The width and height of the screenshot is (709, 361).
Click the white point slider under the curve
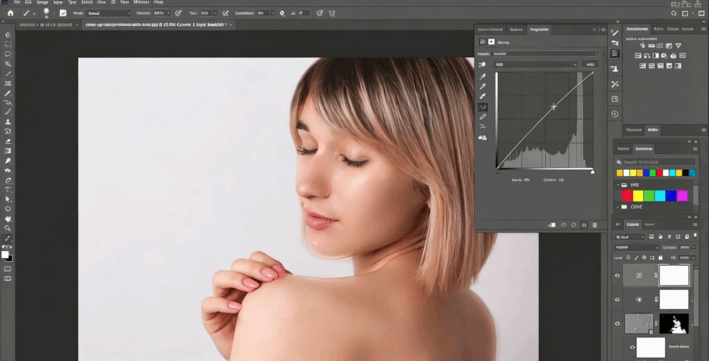click(592, 172)
